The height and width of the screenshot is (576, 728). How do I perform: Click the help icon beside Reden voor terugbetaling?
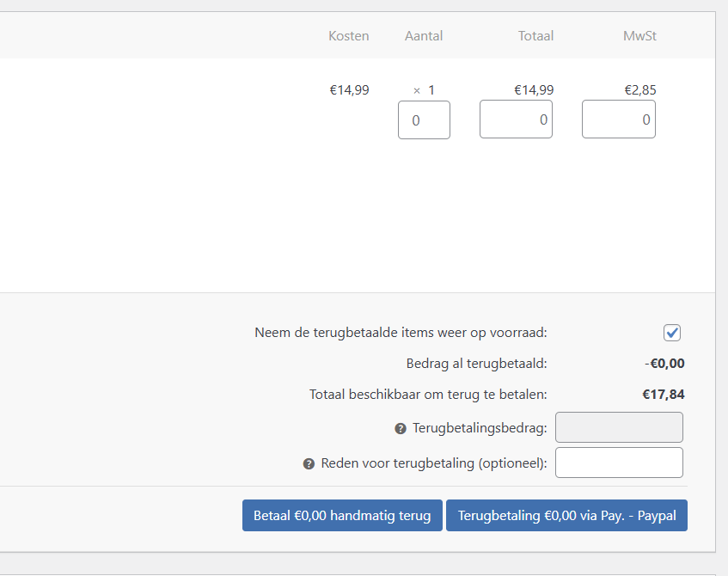(x=309, y=463)
